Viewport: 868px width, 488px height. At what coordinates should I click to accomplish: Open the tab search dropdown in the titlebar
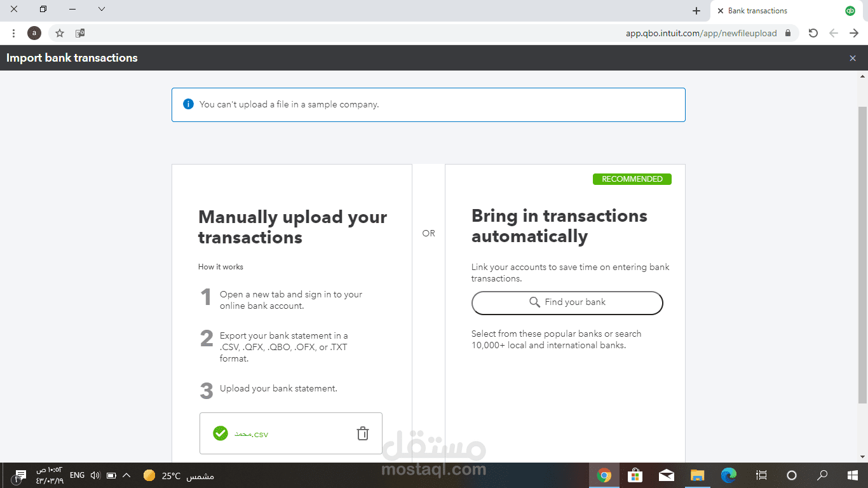[x=102, y=10]
